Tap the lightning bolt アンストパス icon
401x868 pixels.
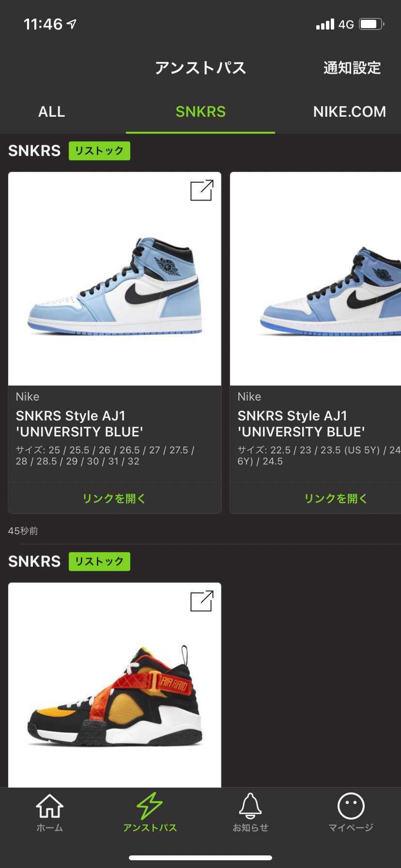point(150,806)
